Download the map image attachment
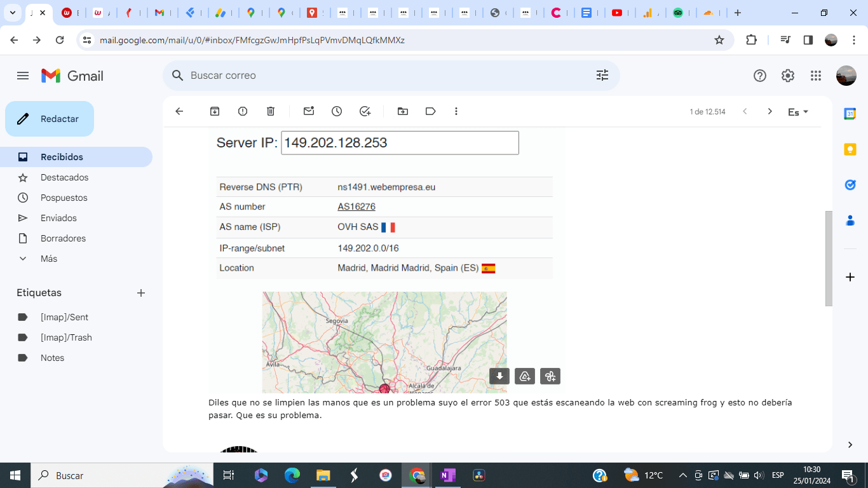The image size is (868, 488). [499, 376]
